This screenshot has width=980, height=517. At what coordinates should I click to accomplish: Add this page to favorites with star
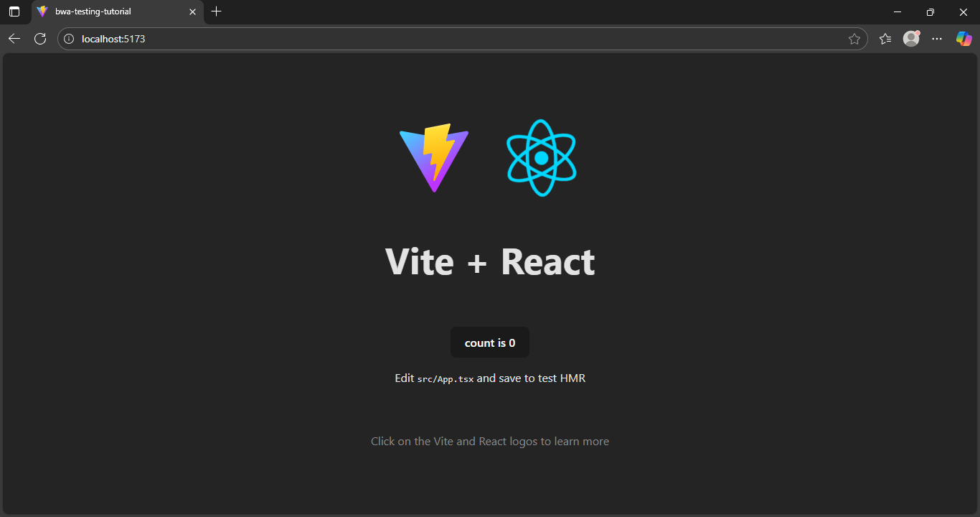tap(854, 39)
